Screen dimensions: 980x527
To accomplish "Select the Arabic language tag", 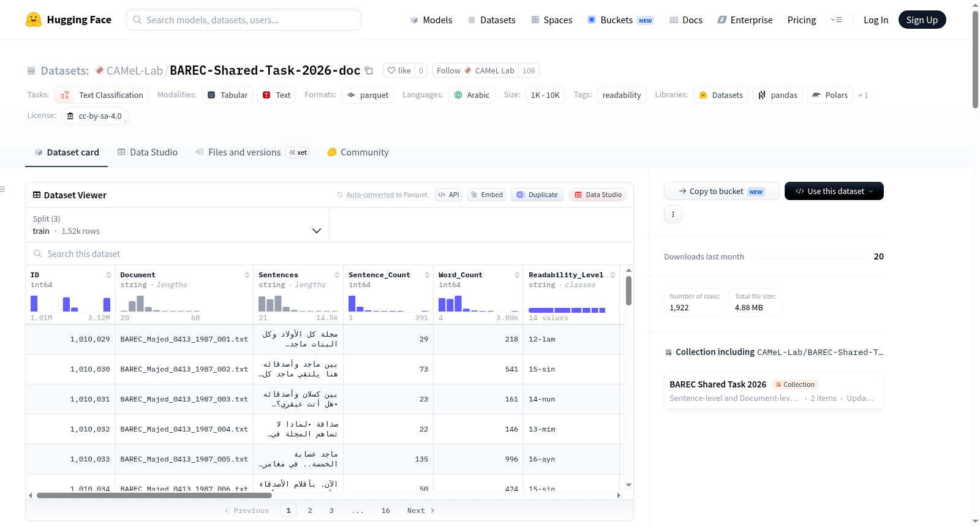I will click(x=472, y=95).
